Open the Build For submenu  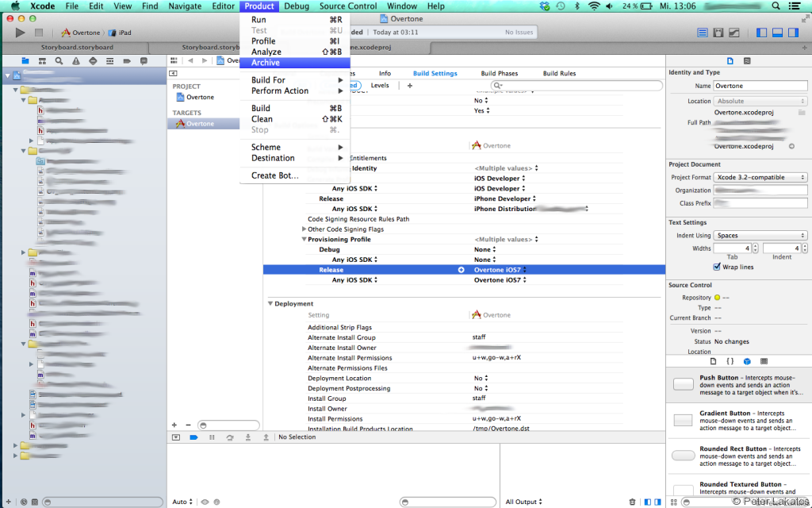(x=295, y=80)
